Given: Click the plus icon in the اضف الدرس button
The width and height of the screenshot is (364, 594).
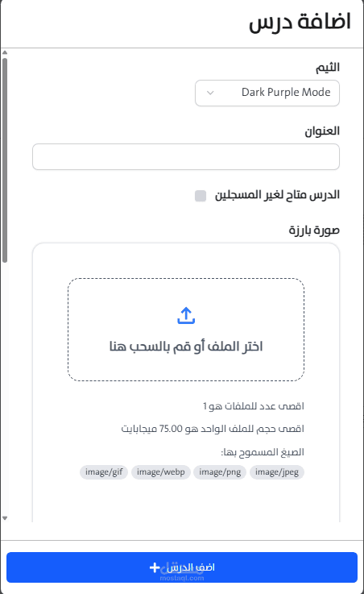Looking at the screenshot, I should [155, 567].
